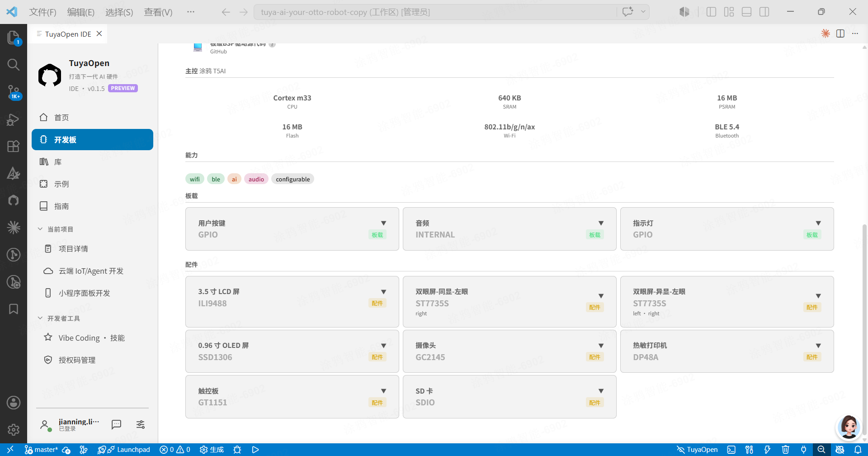This screenshot has width=868, height=456.
Task: Click the Launchpad status bar button
Action: [124, 450]
